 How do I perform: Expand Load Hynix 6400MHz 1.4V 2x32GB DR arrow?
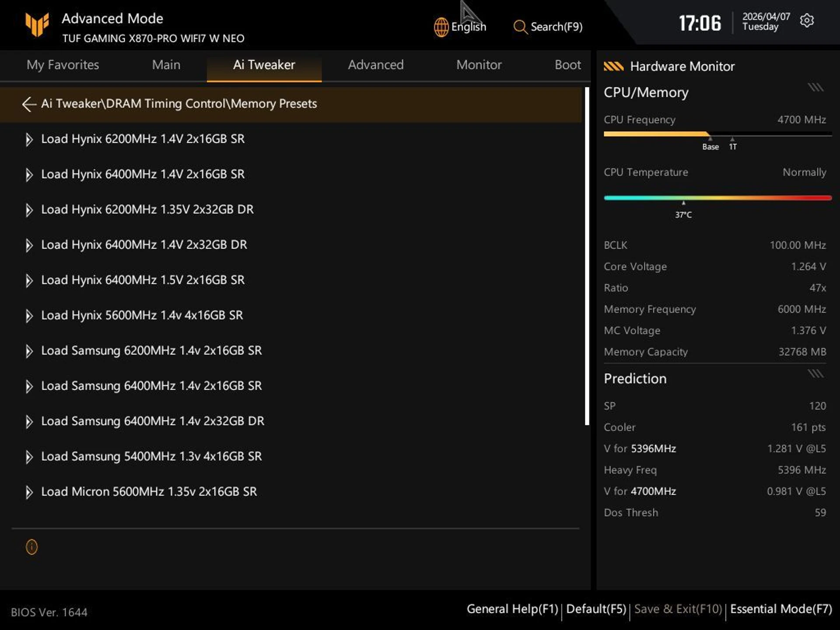29,245
